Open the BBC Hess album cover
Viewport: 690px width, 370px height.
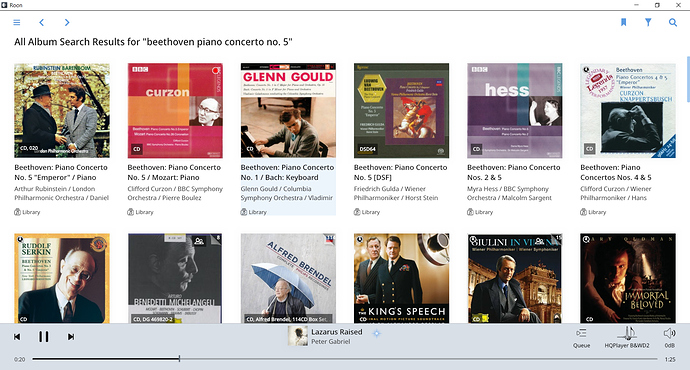coord(514,110)
